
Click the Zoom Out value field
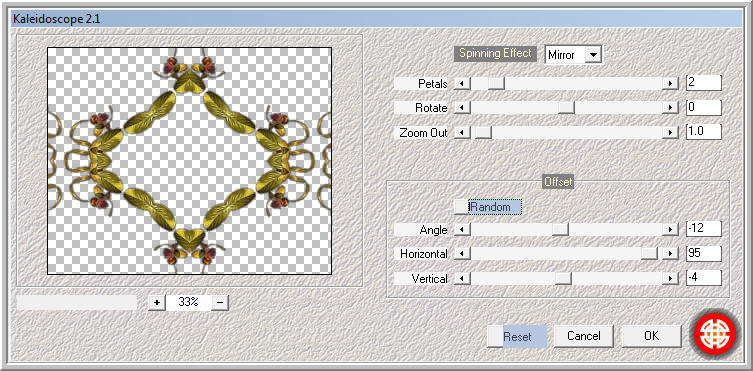coord(704,132)
